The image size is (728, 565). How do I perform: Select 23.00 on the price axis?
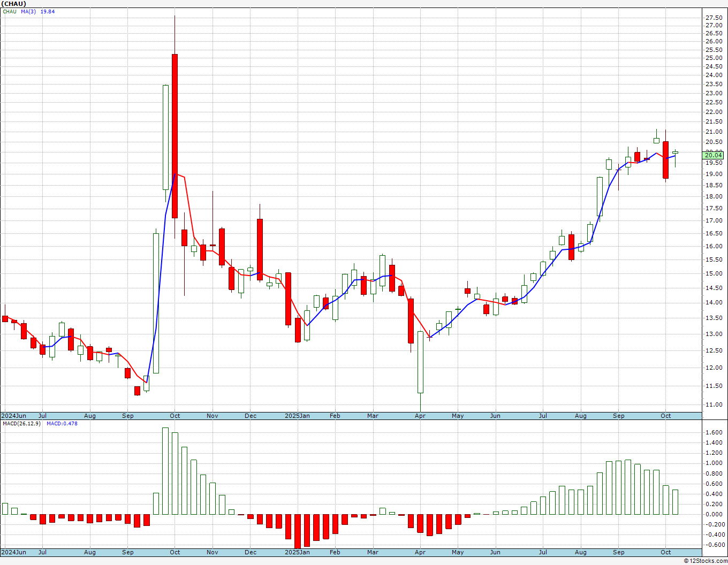pos(714,93)
